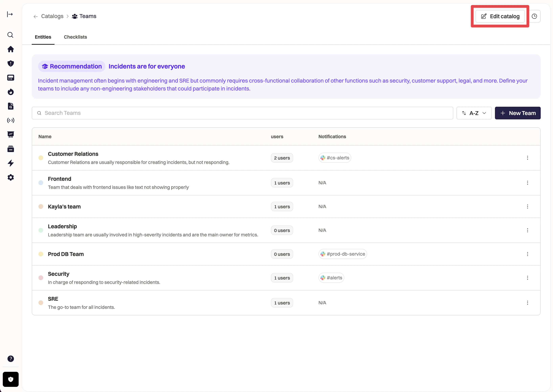Click the broadcast signal icon in sidebar
The width and height of the screenshot is (553, 392).
pyautogui.click(x=10, y=120)
